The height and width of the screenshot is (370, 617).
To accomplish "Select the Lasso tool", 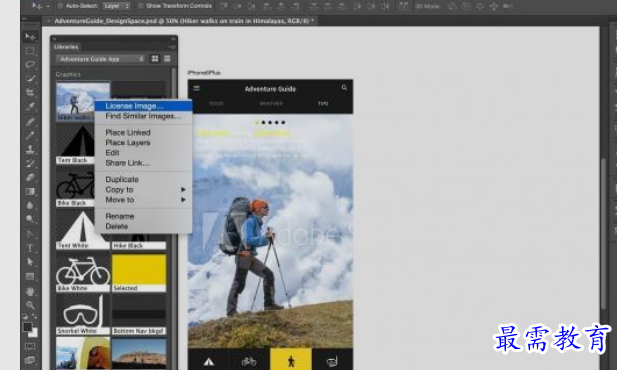I will pyautogui.click(x=30, y=64).
